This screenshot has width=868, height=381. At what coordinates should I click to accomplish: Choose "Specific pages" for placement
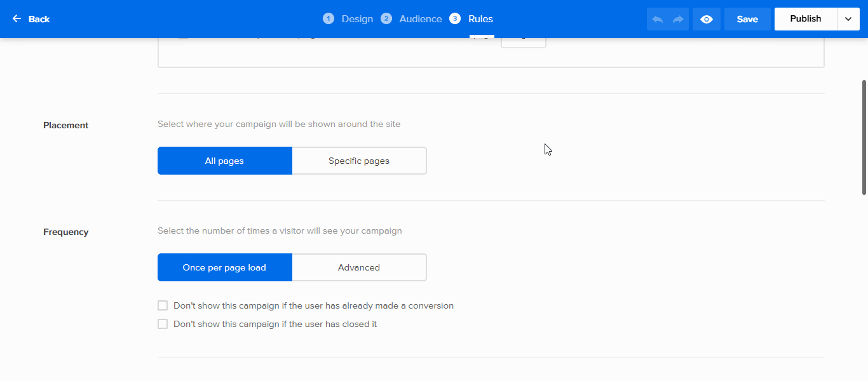(x=359, y=161)
